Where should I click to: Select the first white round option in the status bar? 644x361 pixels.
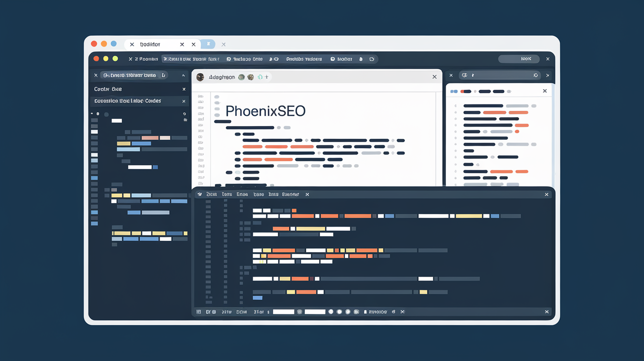pos(331,312)
